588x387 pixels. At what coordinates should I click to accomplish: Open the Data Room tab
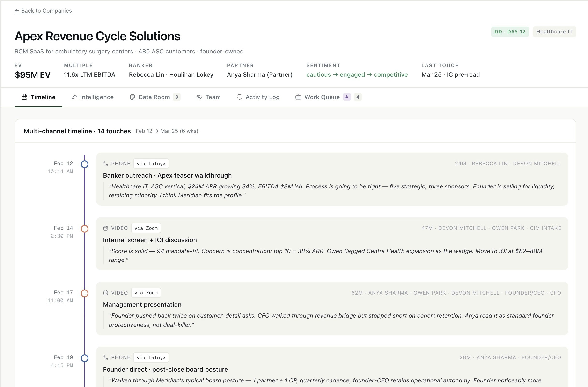click(x=155, y=97)
